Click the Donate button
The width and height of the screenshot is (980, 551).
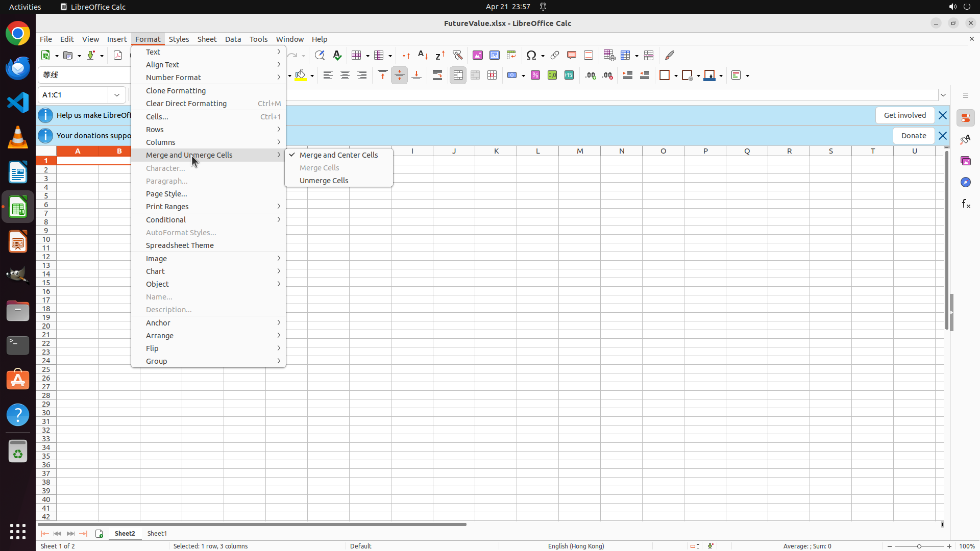pyautogui.click(x=913, y=136)
